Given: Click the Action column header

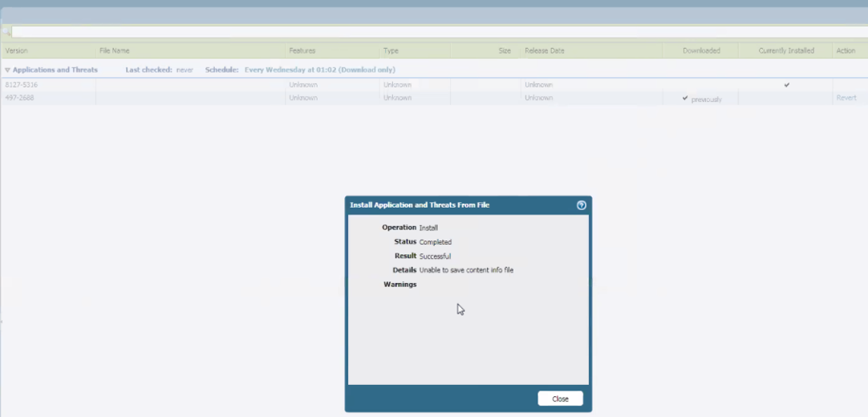Looking at the screenshot, I should click(846, 51).
